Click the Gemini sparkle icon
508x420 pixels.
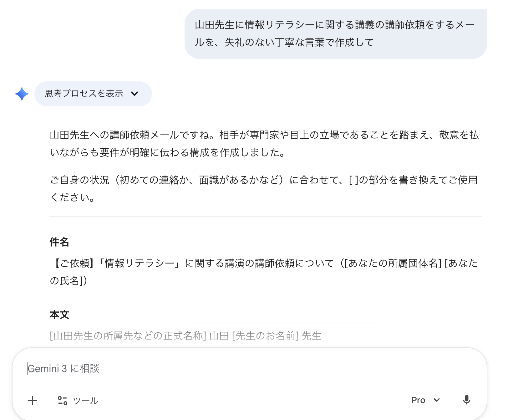tap(22, 94)
